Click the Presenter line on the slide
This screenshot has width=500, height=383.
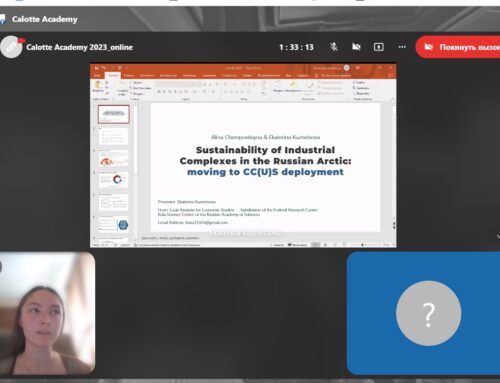click(187, 202)
